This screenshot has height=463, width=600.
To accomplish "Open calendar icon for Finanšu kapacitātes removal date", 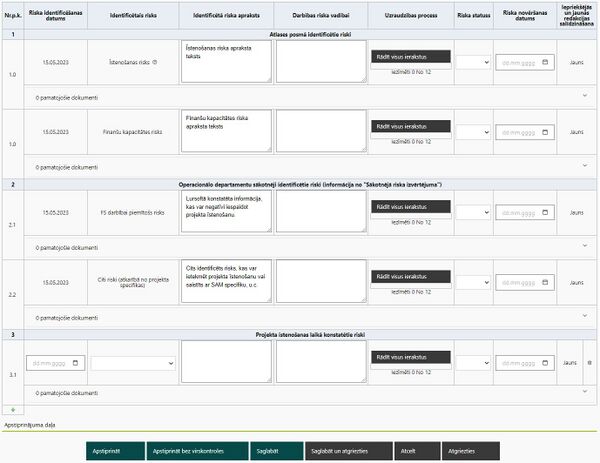I will [x=545, y=132].
